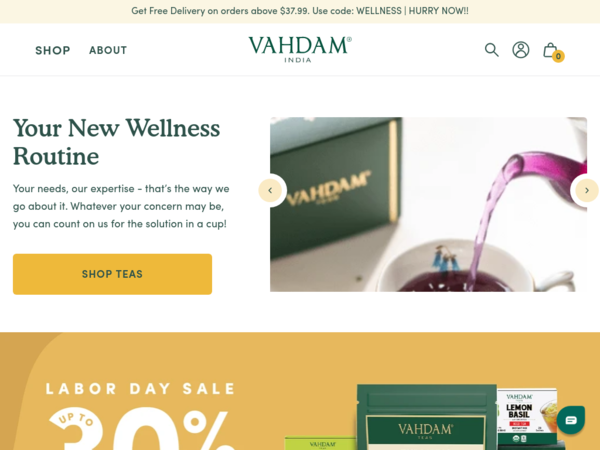Viewport: 600px width, 450px height.
Task: Select the green VAHDAM Teas pouch
Action: click(427, 417)
